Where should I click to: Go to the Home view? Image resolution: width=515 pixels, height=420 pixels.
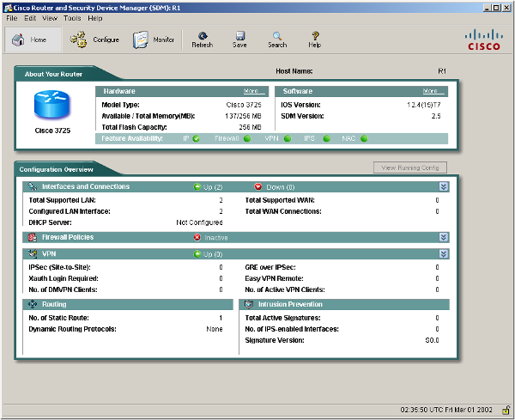[x=33, y=40]
